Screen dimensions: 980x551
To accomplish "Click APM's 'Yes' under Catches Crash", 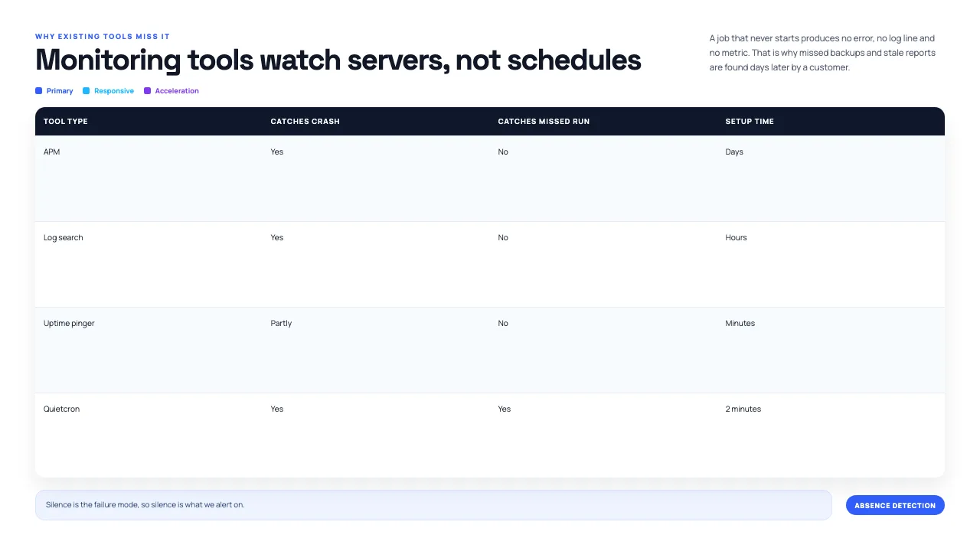I will coord(277,152).
